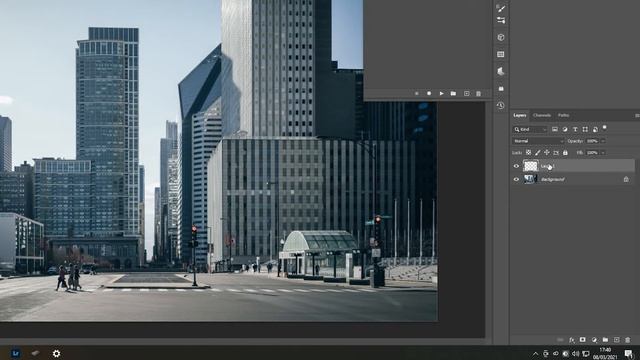The width and height of the screenshot is (640, 360).
Task: Expand the Fill slider arrow
Action: tap(603, 152)
